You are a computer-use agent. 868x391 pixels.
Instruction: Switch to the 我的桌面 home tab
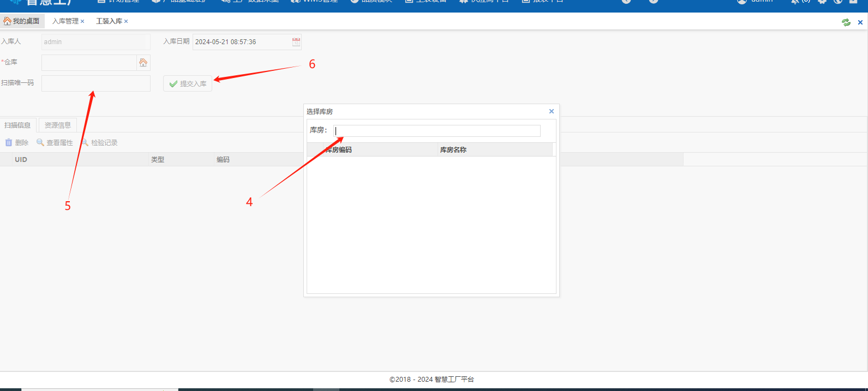[x=22, y=21]
